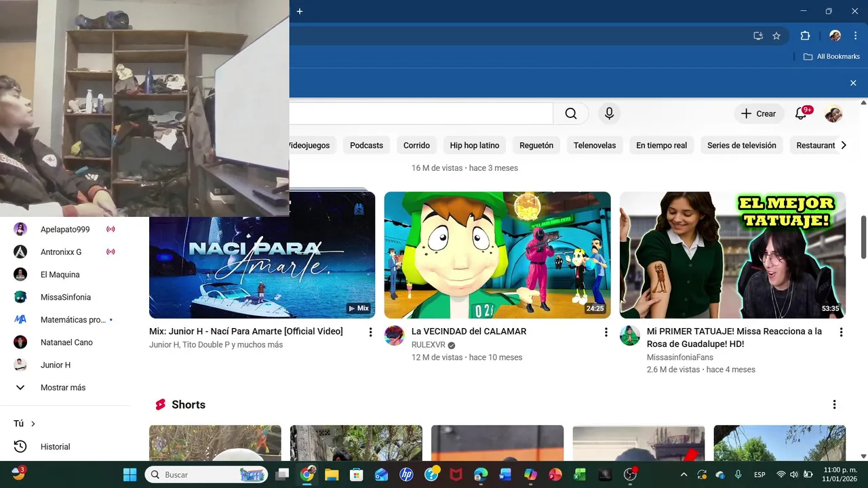
Task: Open the All Bookmarks folder
Action: click(831, 56)
